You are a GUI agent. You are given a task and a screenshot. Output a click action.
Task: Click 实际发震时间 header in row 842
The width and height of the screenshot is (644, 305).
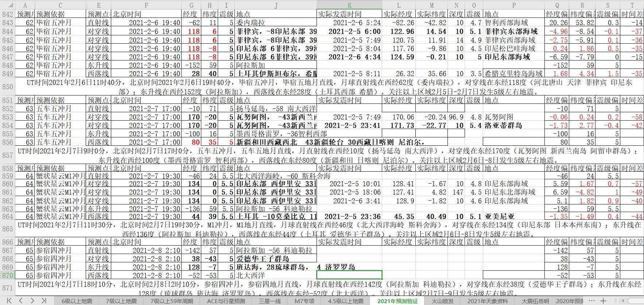click(349, 14)
